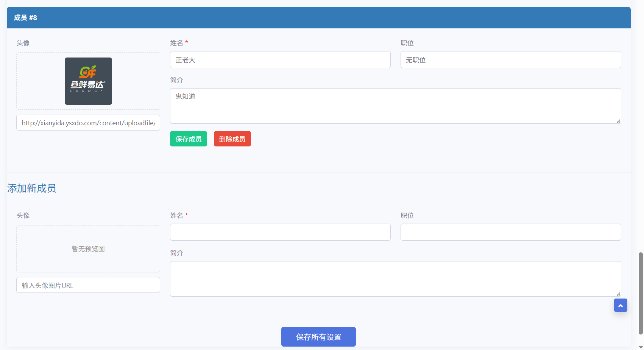Viewport: 644px width, 350px height.
Task: Click the 成员 #8 panel header
Action: click(318, 18)
